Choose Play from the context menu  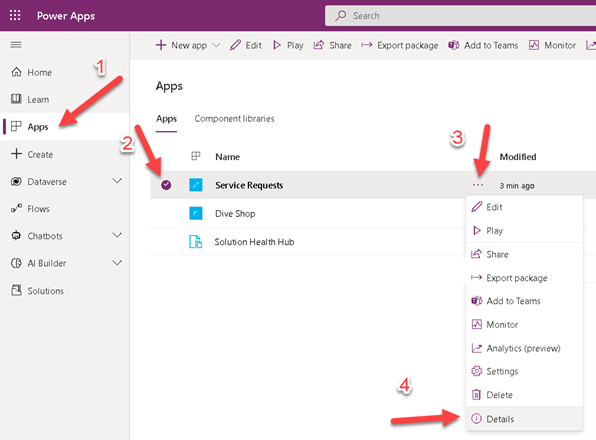(525, 231)
